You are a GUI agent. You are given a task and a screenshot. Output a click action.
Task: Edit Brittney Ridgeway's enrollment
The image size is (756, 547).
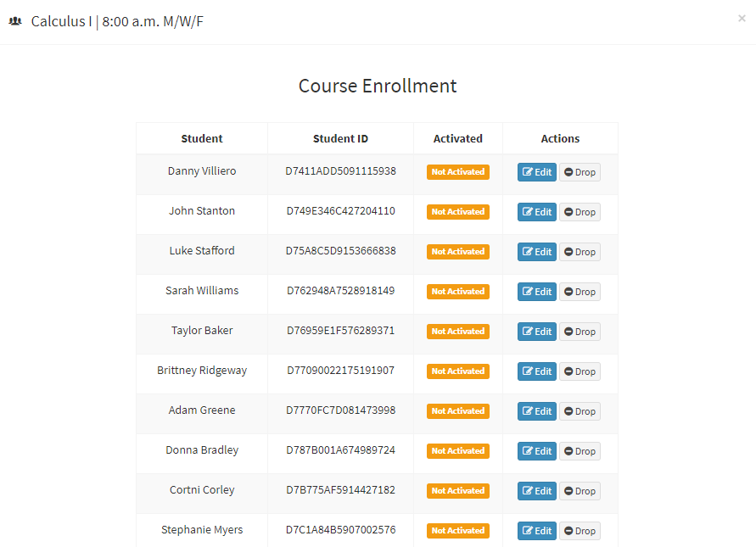click(x=537, y=371)
